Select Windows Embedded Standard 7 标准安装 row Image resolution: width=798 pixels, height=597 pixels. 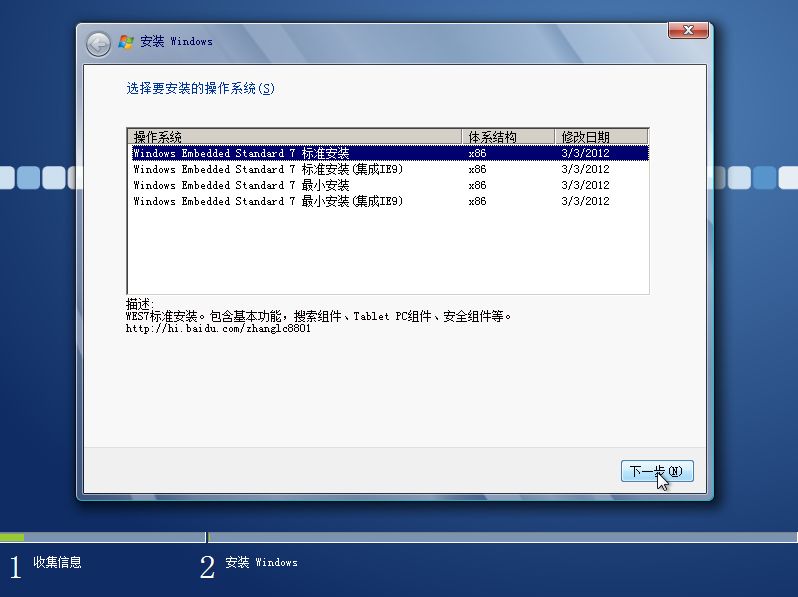point(390,153)
